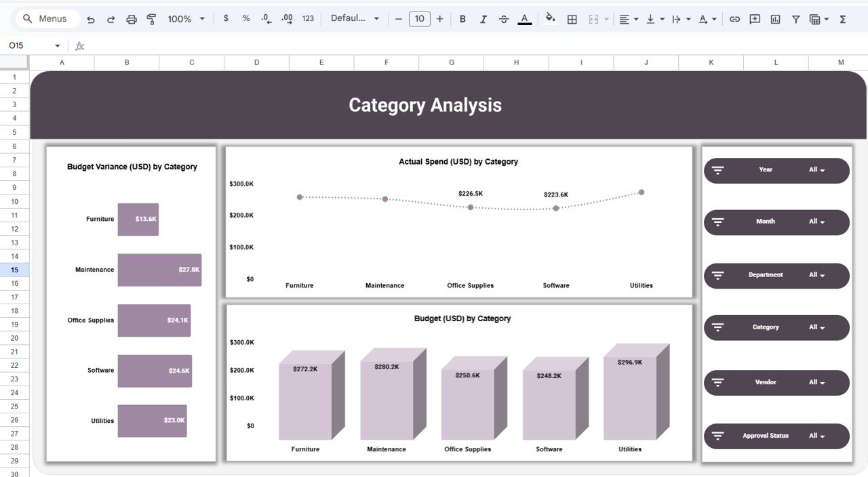Click the Approval Status slicer
The width and height of the screenshot is (868, 477).
776,436
